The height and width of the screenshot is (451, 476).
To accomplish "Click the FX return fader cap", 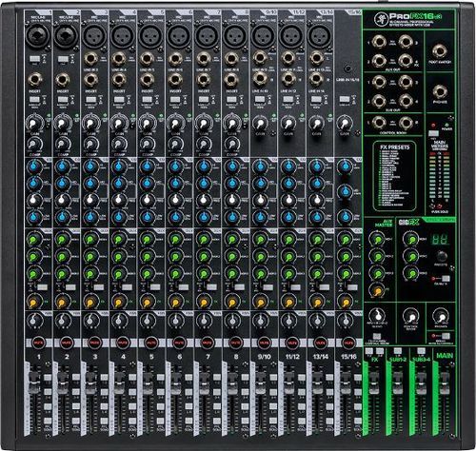I will coord(374,382).
